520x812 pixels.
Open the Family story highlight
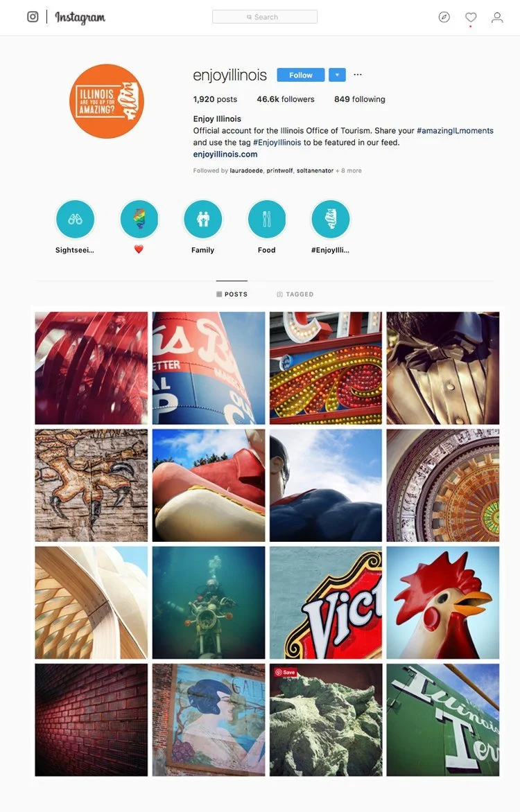tap(202, 219)
